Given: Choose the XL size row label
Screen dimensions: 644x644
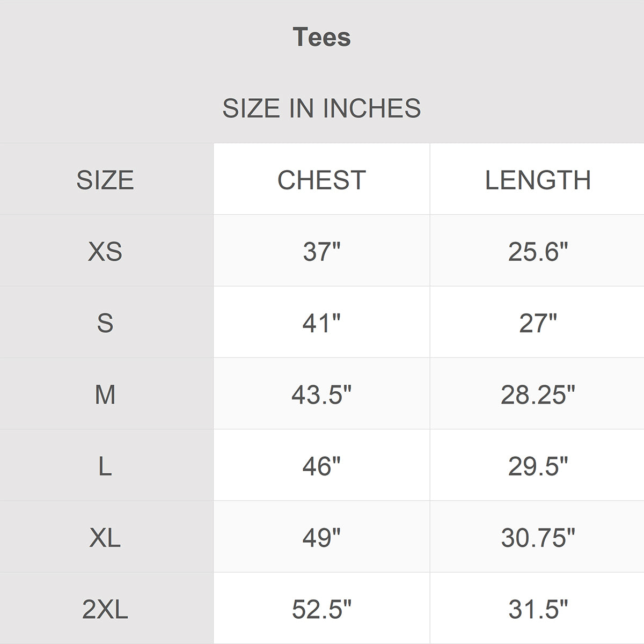Looking at the screenshot, I should [x=105, y=537].
